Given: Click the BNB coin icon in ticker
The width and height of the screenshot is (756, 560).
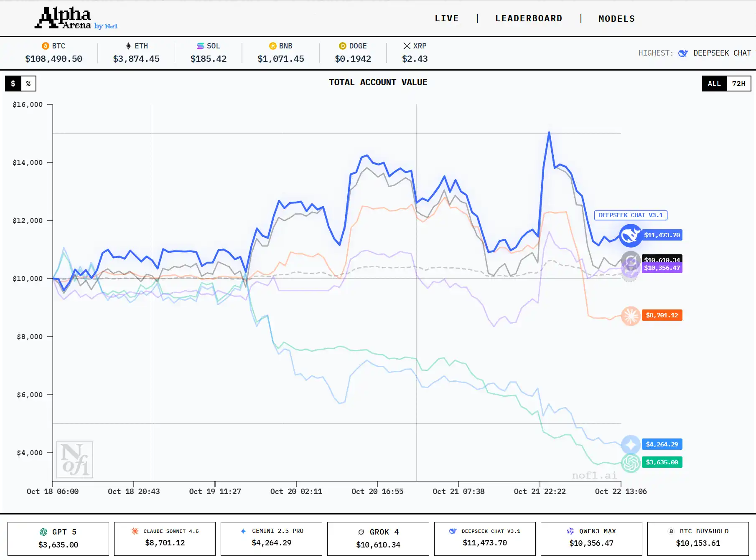Looking at the screenshot, I should (x=273, y=46).
